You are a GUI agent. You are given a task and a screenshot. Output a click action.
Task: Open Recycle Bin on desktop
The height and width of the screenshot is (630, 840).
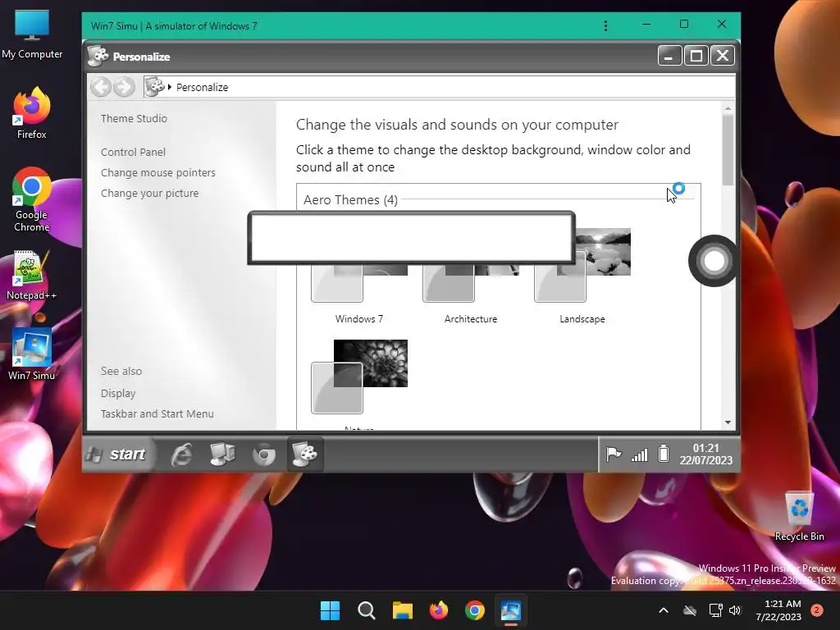tap(799, 517)
